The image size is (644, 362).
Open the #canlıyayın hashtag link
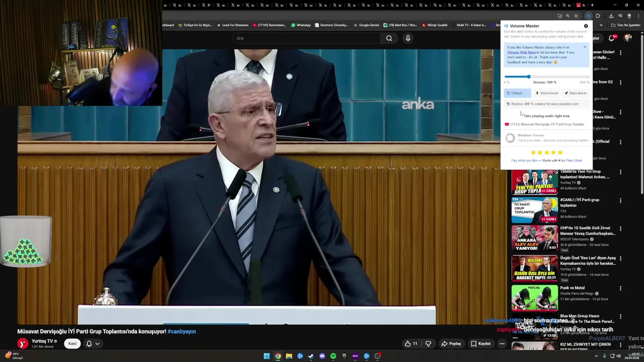(182, 332)
